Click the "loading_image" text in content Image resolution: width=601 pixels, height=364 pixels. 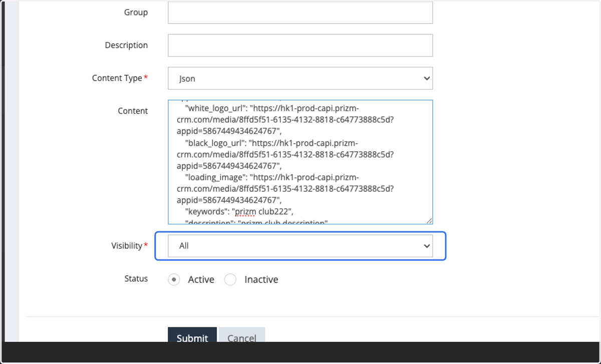coord(215,177)
